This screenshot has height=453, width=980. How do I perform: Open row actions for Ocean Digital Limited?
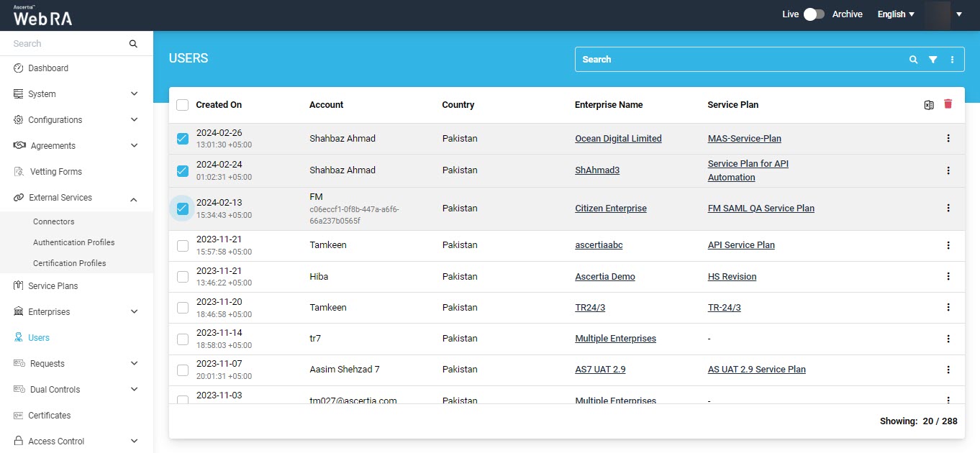(x=948, y=139)
